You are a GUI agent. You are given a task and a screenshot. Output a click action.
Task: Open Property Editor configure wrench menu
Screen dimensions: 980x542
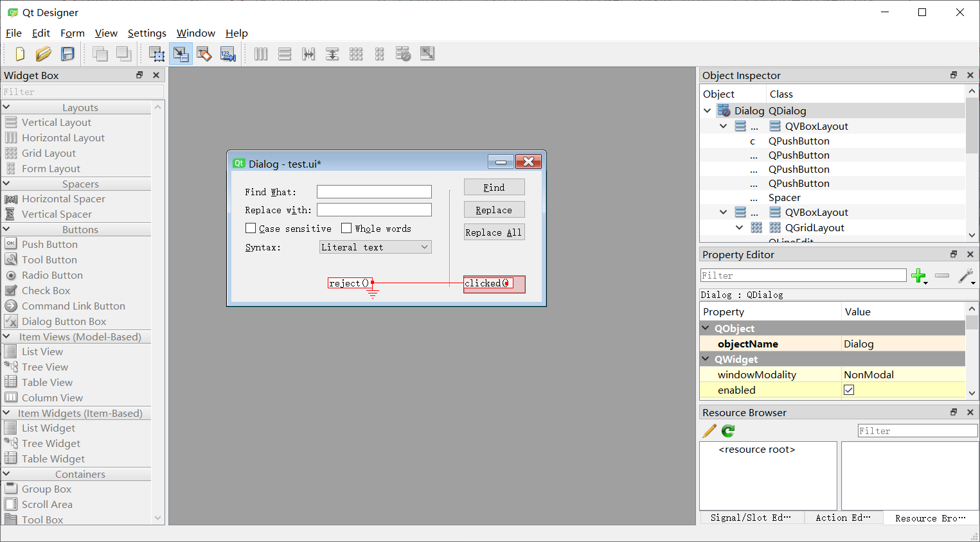tap(967, 276)
